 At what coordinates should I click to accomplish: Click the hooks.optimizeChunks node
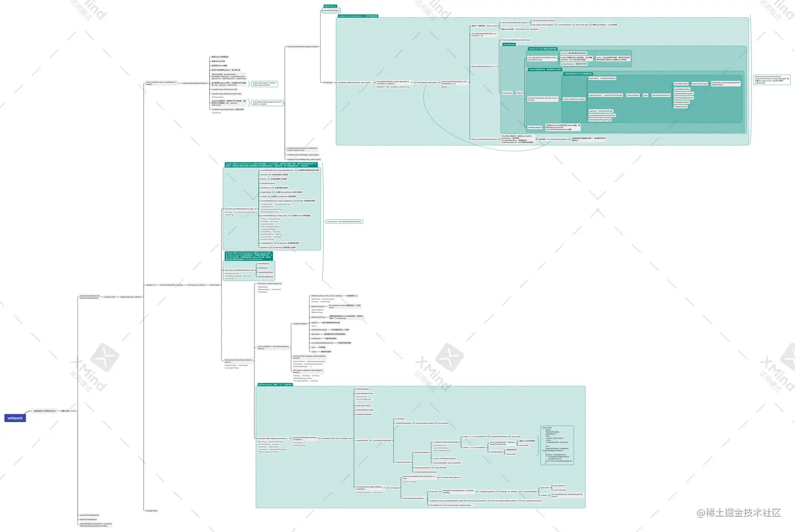pos(364,393)
